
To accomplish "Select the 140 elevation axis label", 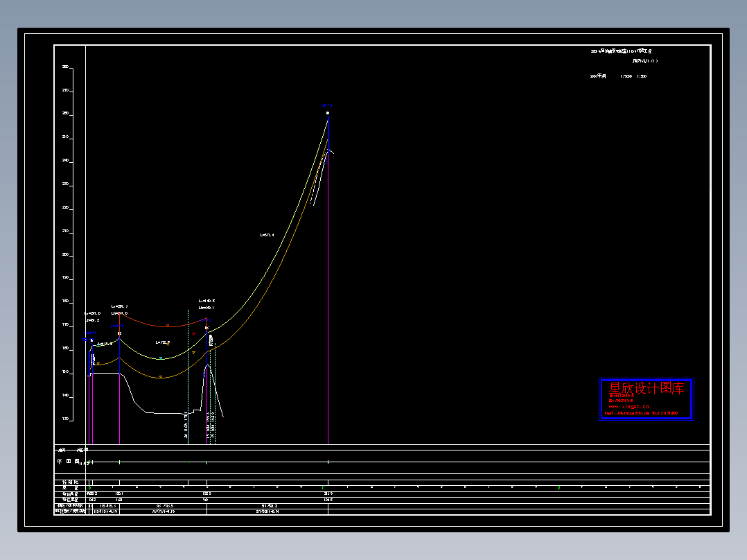I will click(65, 395).
